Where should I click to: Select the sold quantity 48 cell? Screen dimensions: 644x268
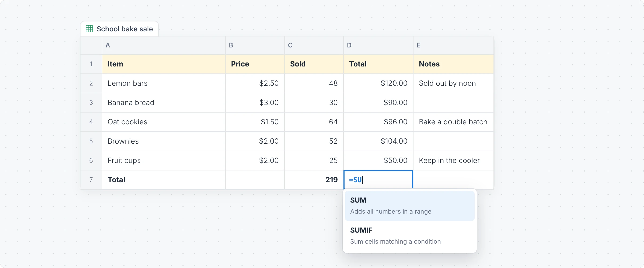click(314, 83)
